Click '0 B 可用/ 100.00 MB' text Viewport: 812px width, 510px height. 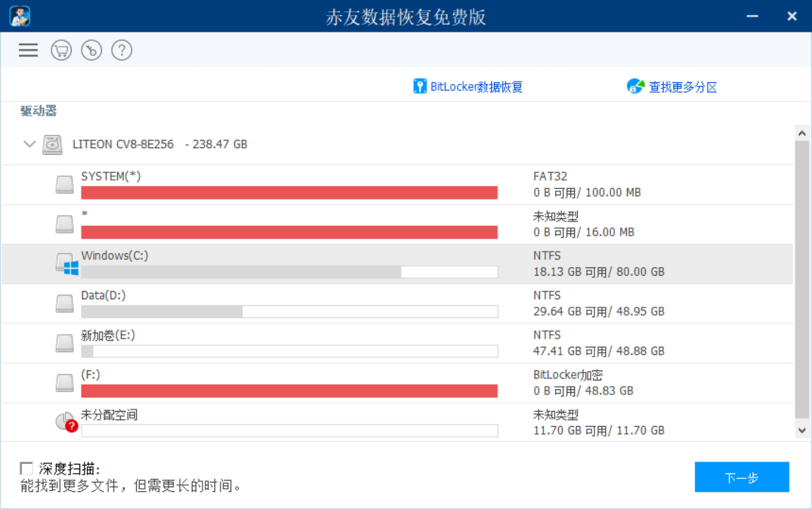click(587, 193)
